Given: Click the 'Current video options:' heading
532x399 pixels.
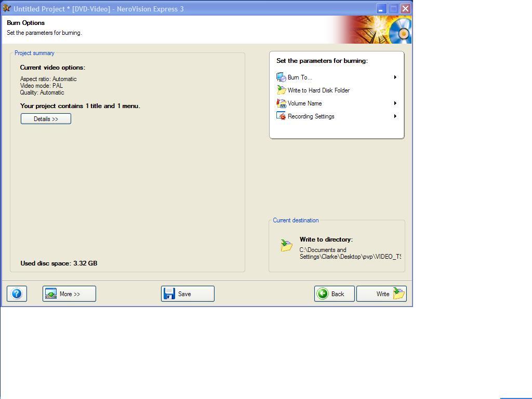Looking at the screenshot, I should click(x=52, y=68).
